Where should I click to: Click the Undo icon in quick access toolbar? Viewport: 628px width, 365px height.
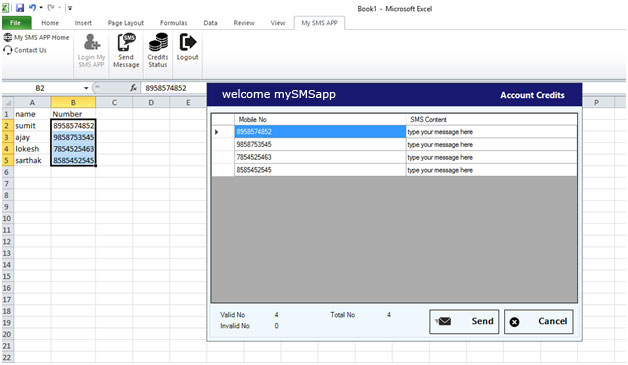pyautogui.click(x=32, y=7)
